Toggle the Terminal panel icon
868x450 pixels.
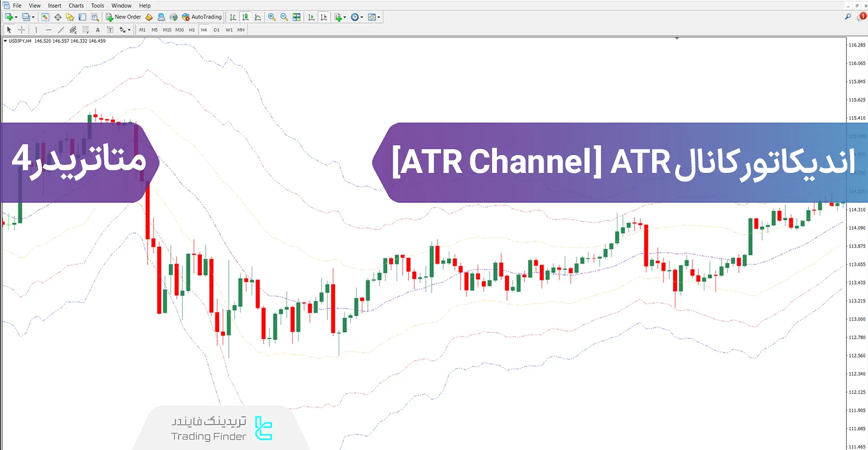(82, 17)
